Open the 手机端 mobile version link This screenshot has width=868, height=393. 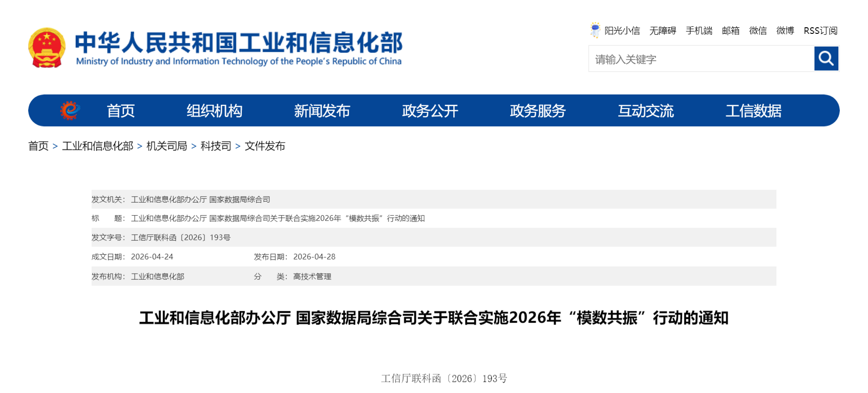pyautogui.click(x=699, y=31)
